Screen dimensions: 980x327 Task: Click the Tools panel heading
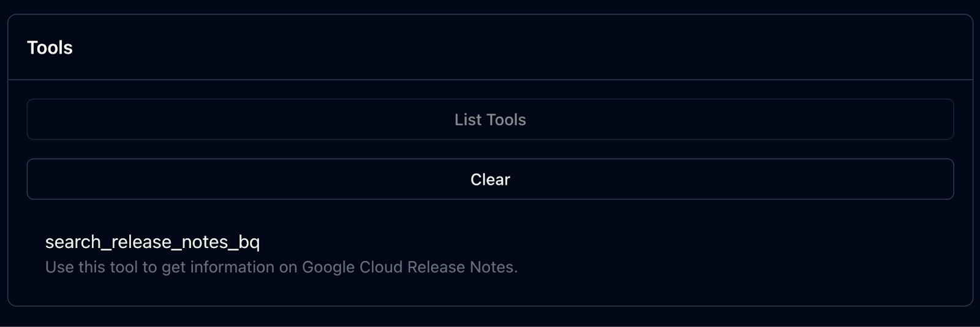[x=50, y=48]
